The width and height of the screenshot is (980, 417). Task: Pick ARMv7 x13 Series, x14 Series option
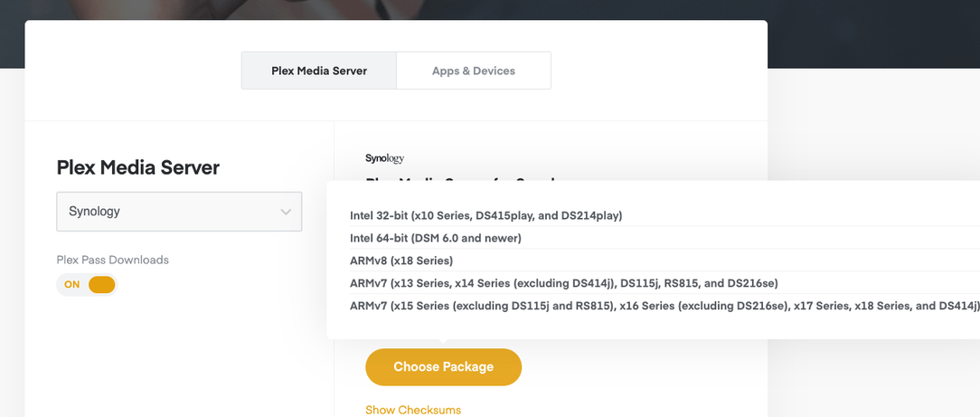[563, 283]
